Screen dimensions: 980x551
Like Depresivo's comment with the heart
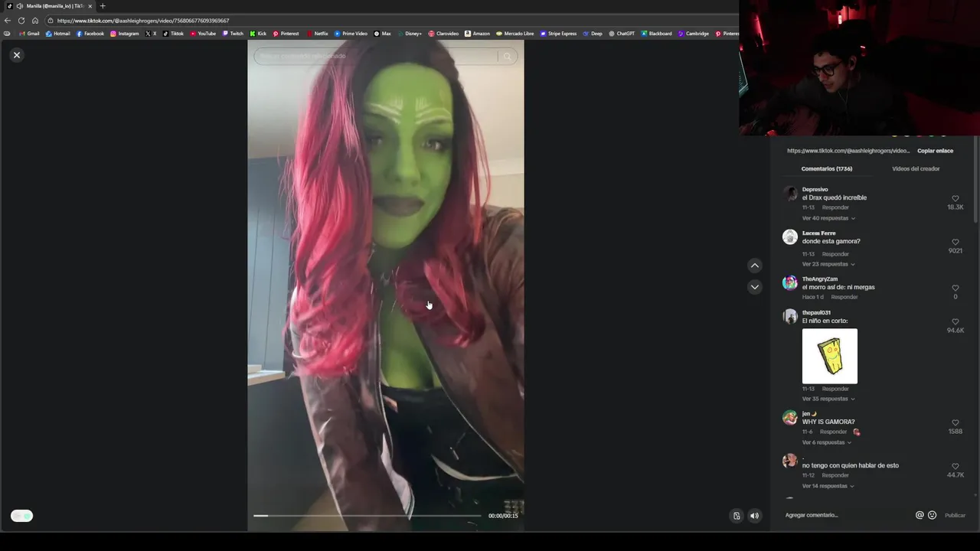pos(955,199)
